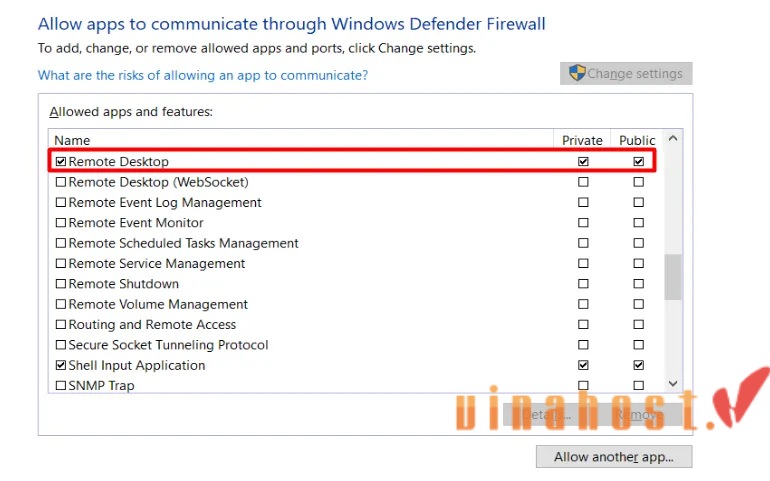Viewport: 770px width, 481px height.
Task: Click the Allow another app button
Action: click(x=614, y=457)
